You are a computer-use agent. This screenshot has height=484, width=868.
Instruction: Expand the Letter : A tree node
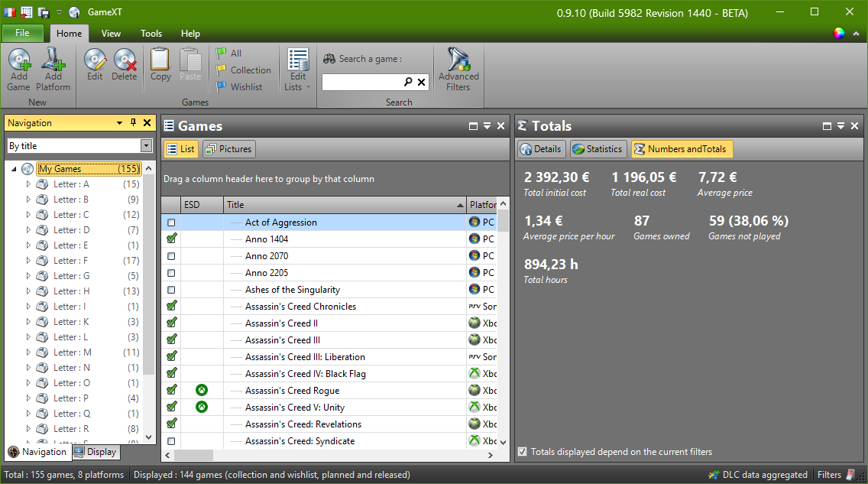pos(28,184)
